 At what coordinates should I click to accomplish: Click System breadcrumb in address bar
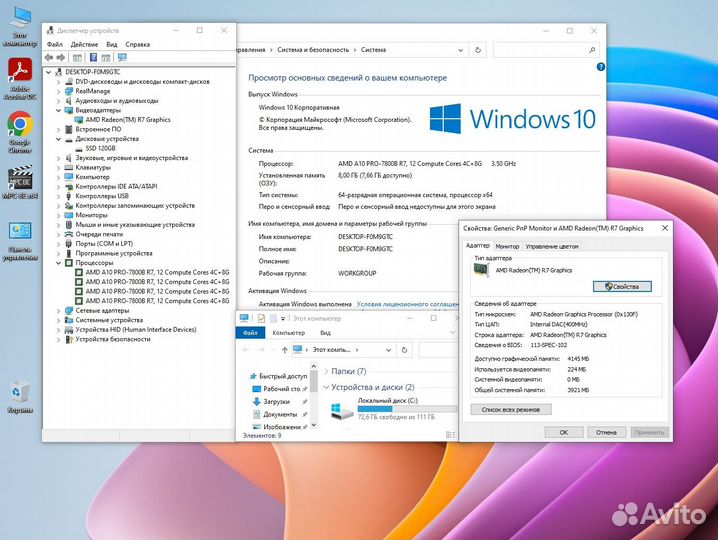coord(373,50)
